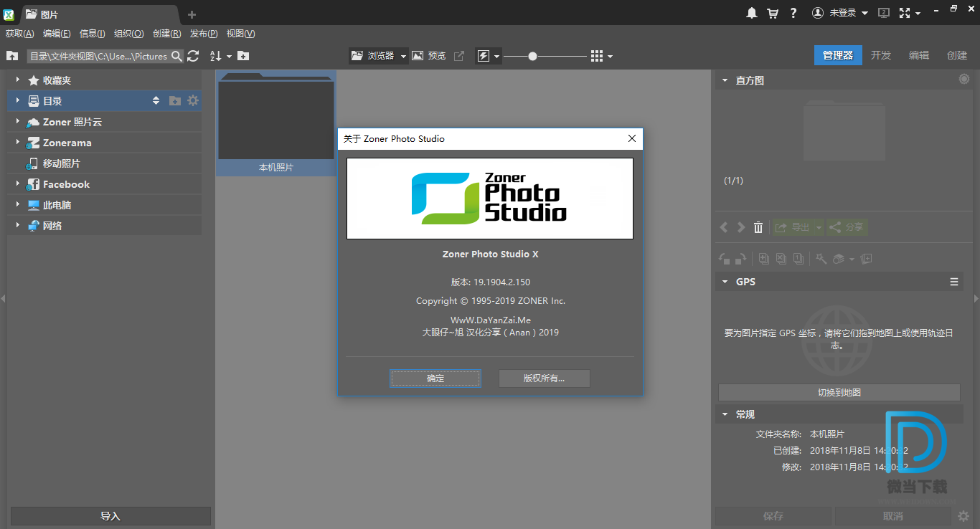Switch to 创建 module tab
This screenshot has width=980, height=529.
pos(957,55)
